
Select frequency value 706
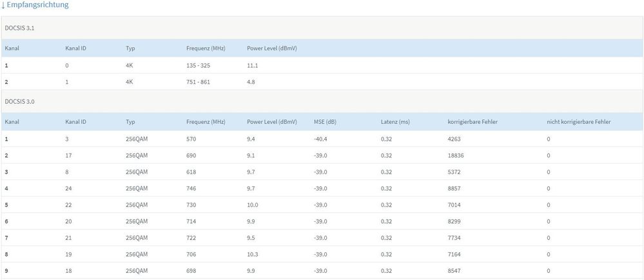pos(191,254)
